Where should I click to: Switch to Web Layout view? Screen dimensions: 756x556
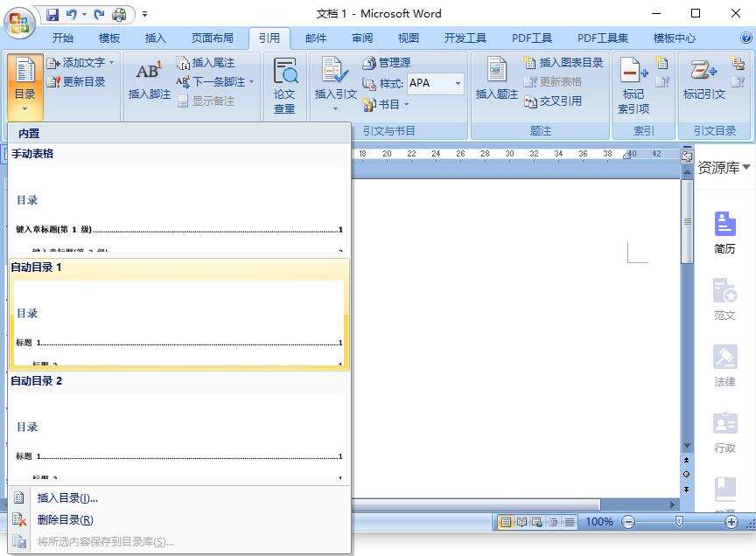tap(537, 522)
